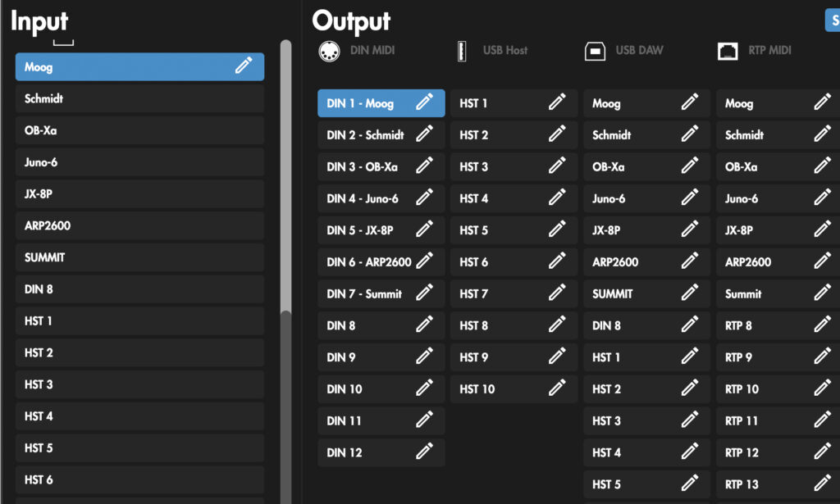Select OB-Xa in Input list
The width and height of the screenshot is (840, 504).
[139, 130]
